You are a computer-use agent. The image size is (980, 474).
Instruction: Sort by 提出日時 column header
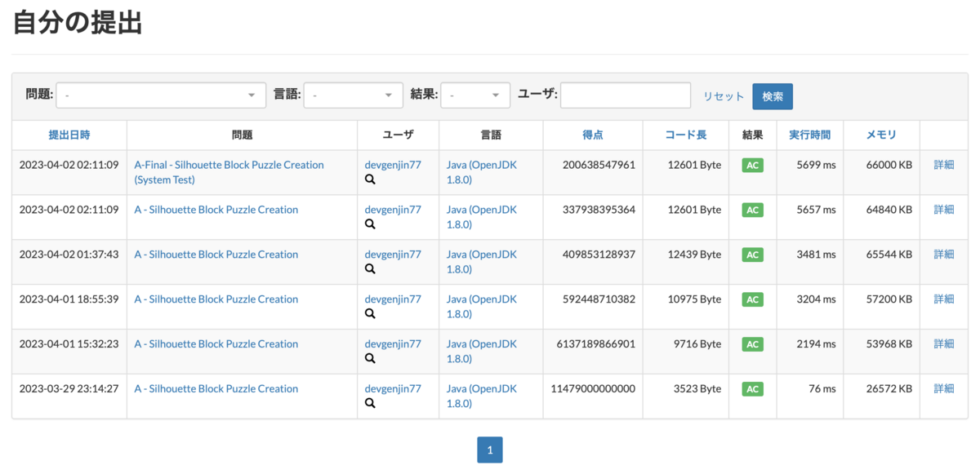click(x=69, y=135)
